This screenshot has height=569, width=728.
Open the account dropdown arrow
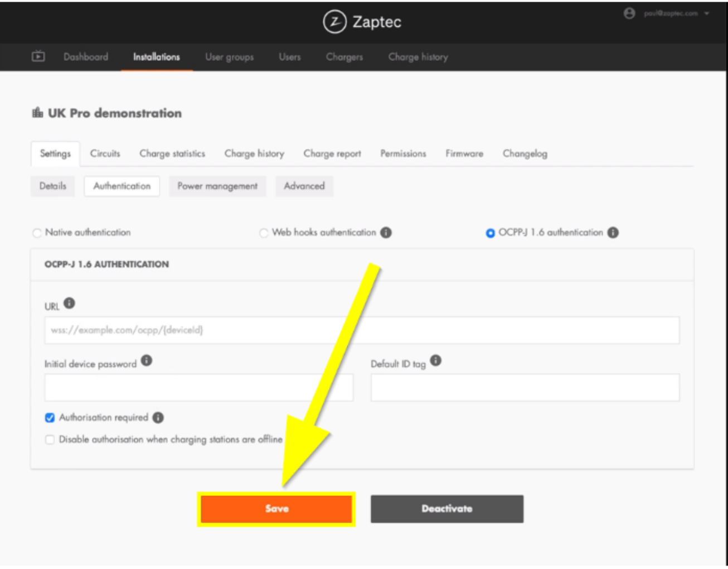pos(707,13)
